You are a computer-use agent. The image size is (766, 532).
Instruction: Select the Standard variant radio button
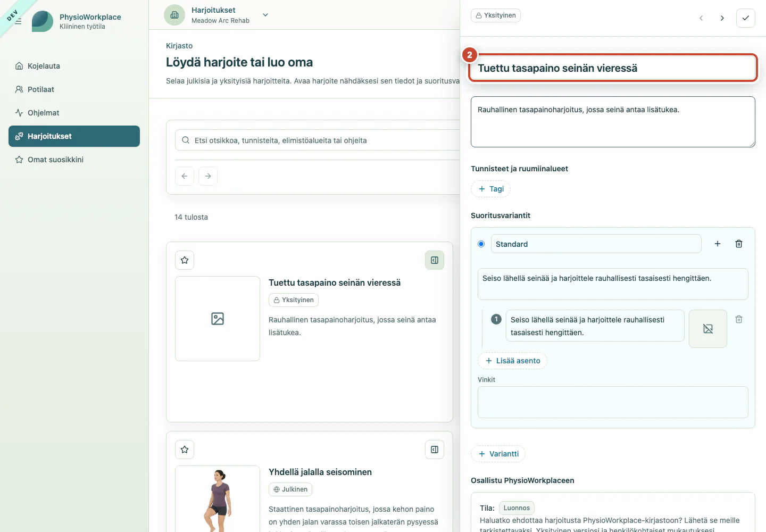tap(481, 244)
